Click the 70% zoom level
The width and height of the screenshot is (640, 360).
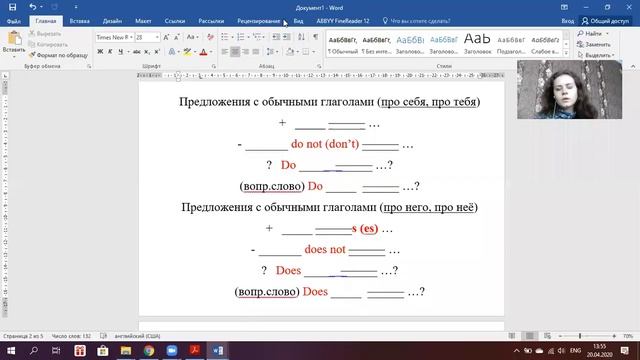pos(628,336)
